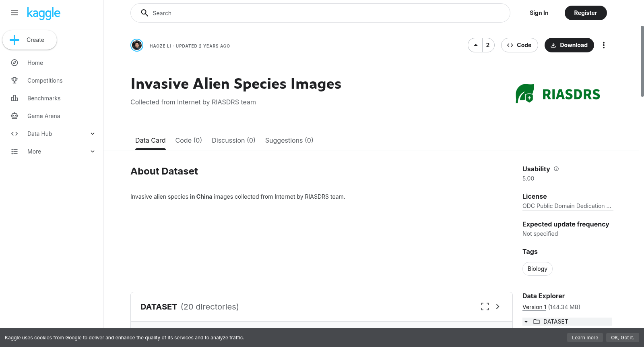The height and width of the screenshot is (347, 644).
Task: Download the dataset
Action: 569,45
